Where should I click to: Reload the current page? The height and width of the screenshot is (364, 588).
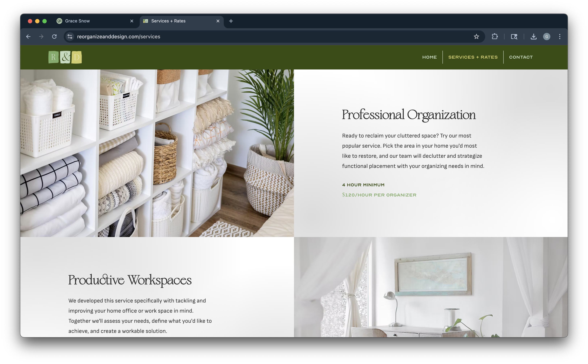pyautogui.click(x=54, y=37)
